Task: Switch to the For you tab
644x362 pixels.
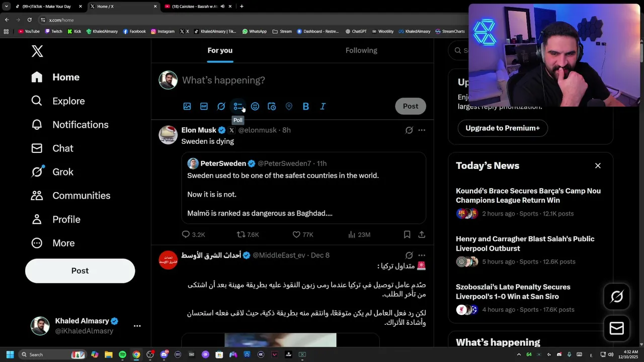Action: pyautogui.click(x=220, y=50)
